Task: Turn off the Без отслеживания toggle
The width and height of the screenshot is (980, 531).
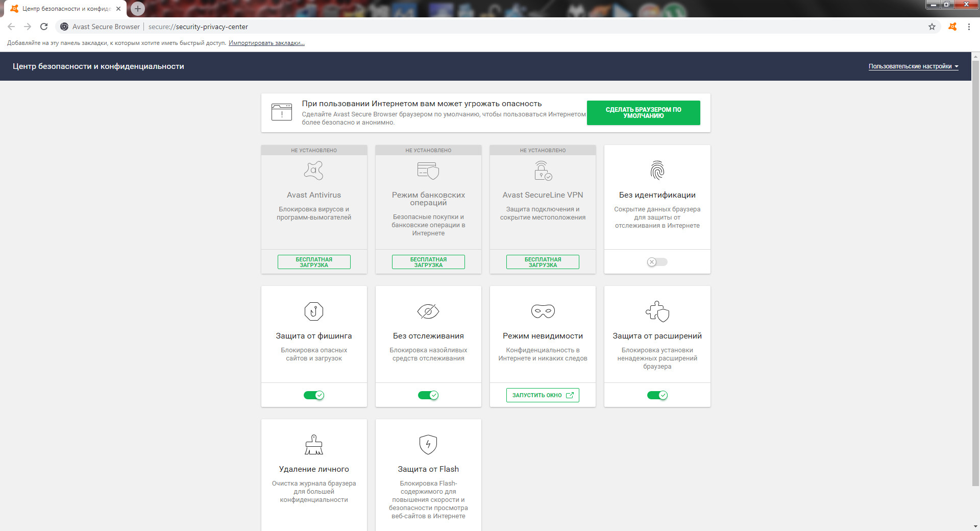Action: 428,395
